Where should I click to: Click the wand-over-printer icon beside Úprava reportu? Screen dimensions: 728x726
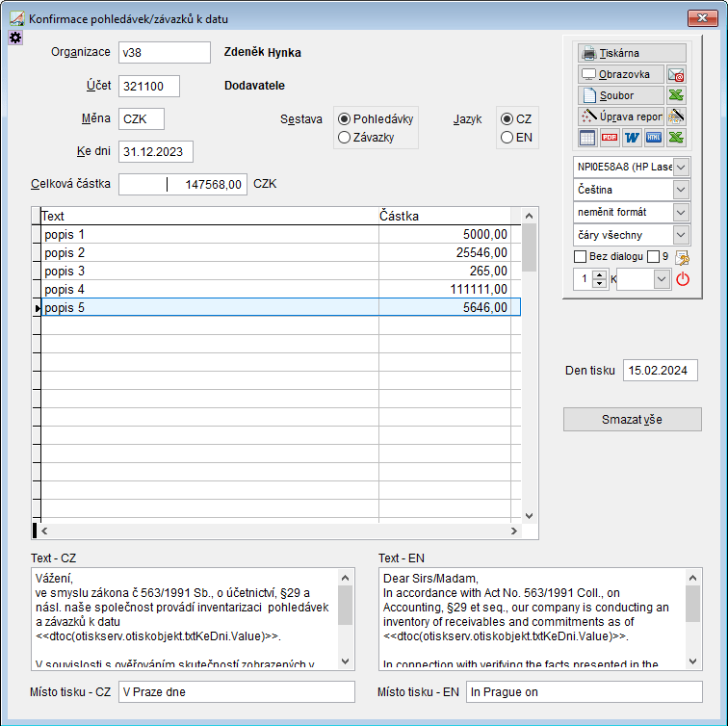[x=676, y=117]
